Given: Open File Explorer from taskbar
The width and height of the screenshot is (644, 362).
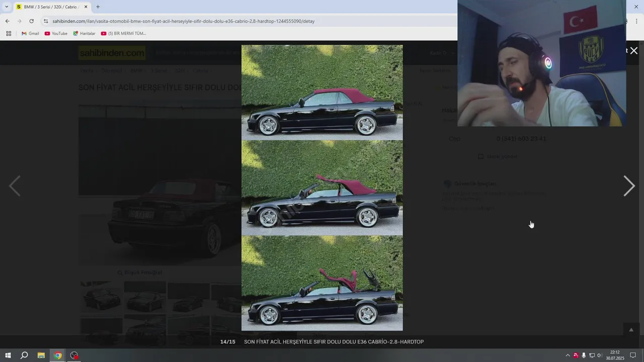Looking at the screenshot, I should [41, 355].
